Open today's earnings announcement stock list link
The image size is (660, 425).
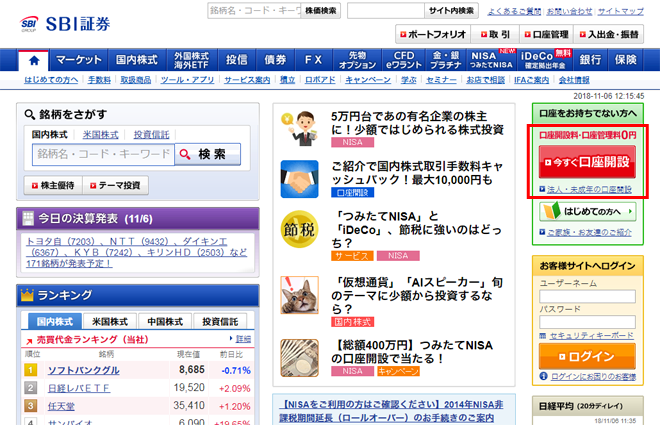[x=136, y=252]
